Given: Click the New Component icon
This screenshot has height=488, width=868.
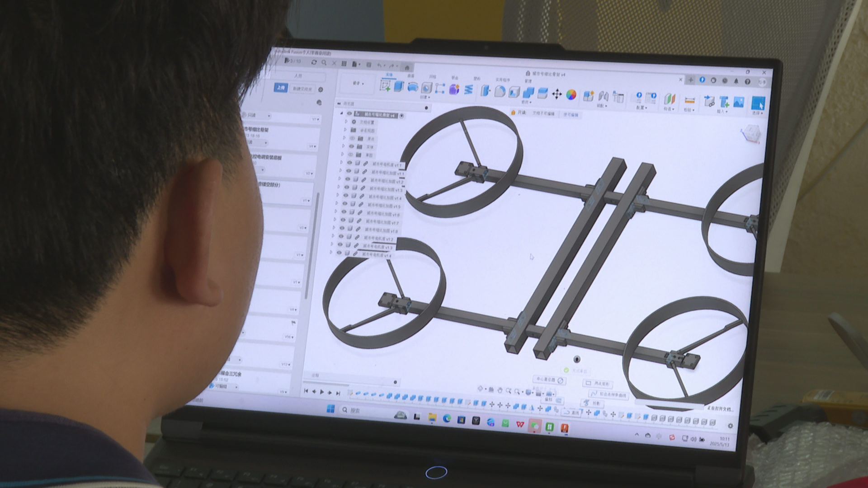Looking at the screenshot, I should click(589, 95).
